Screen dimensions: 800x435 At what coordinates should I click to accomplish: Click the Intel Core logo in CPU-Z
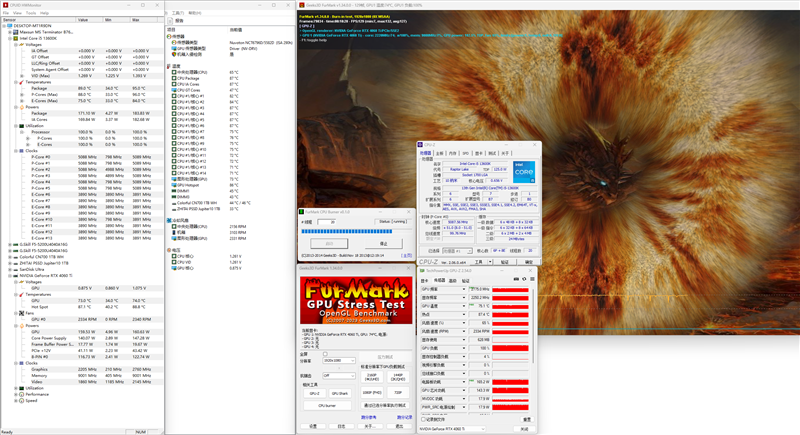tap(524, 172)
